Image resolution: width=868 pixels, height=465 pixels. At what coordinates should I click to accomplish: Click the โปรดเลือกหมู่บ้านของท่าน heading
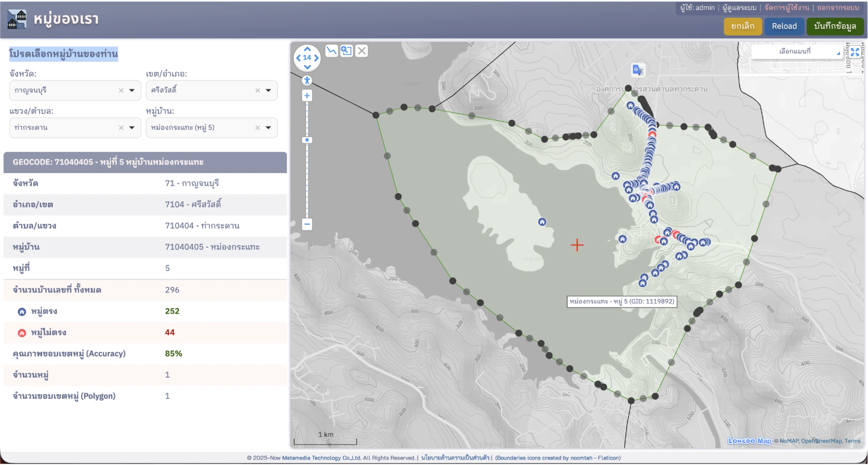click(63, 54)
